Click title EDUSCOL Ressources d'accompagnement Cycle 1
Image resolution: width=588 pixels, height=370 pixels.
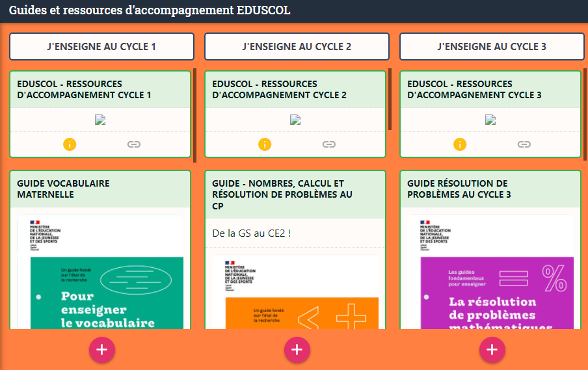84,90
